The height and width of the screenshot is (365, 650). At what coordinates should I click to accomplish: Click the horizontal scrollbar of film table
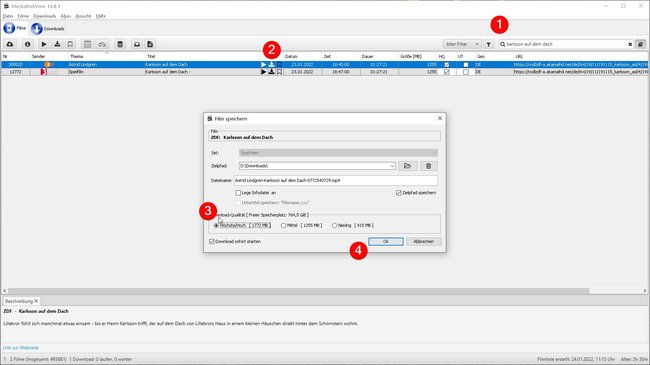pyautogui.click(x=298, y=291)
